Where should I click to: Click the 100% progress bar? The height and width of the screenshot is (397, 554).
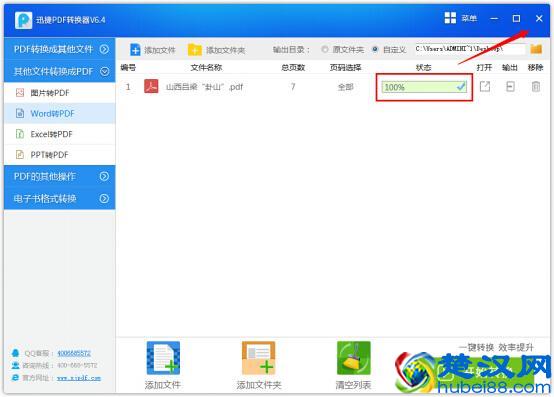(x=424, y=87)
